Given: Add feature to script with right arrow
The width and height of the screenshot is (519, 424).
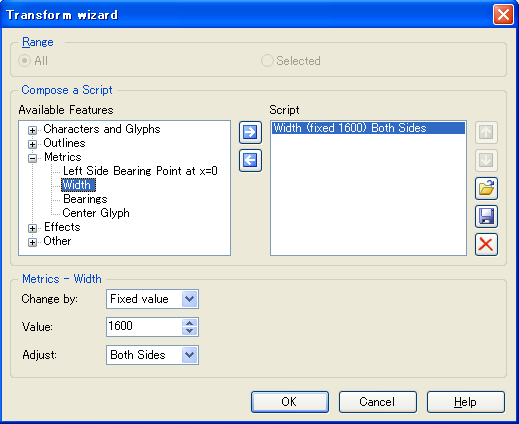Looking at the screenshot, I should tap(250, 132).
